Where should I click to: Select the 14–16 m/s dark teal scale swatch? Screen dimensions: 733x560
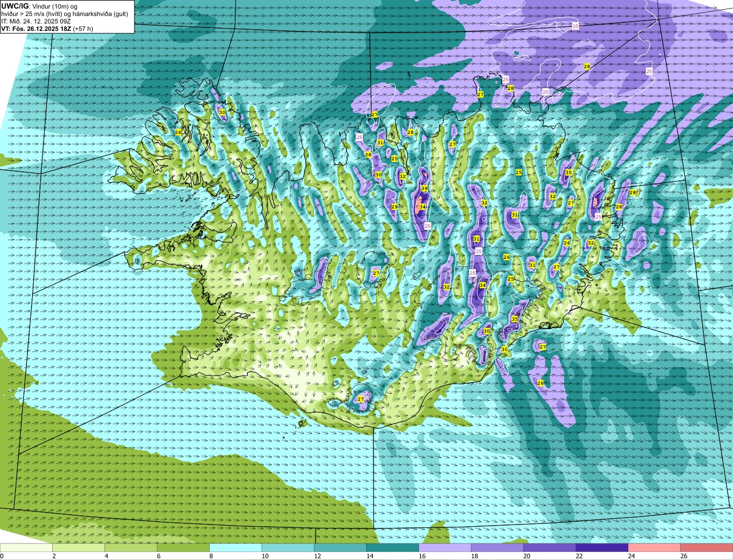coord(393,547)
